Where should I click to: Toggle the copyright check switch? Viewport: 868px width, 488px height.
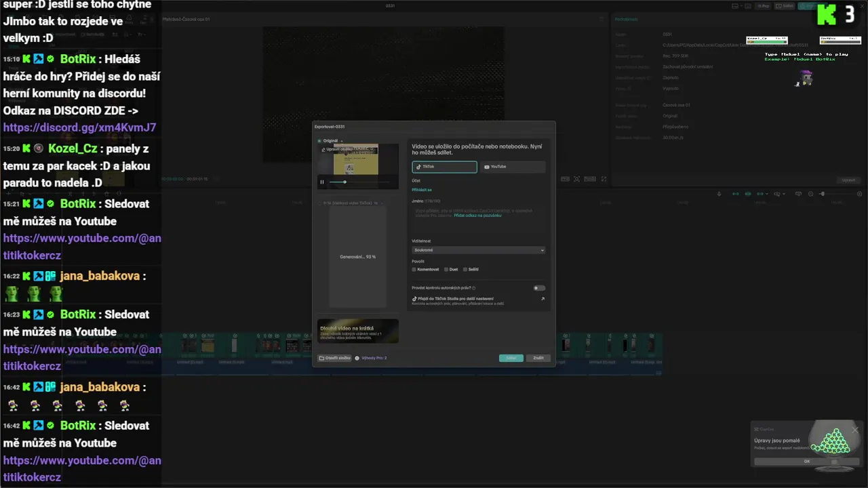tap(539, 288)
